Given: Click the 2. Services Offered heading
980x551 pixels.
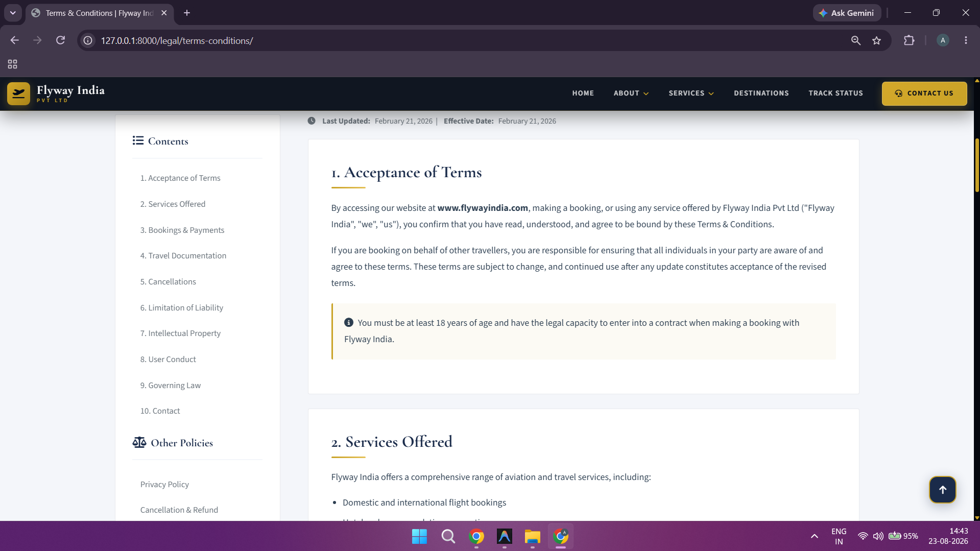Looking at the screenshot, I should 392,442.
